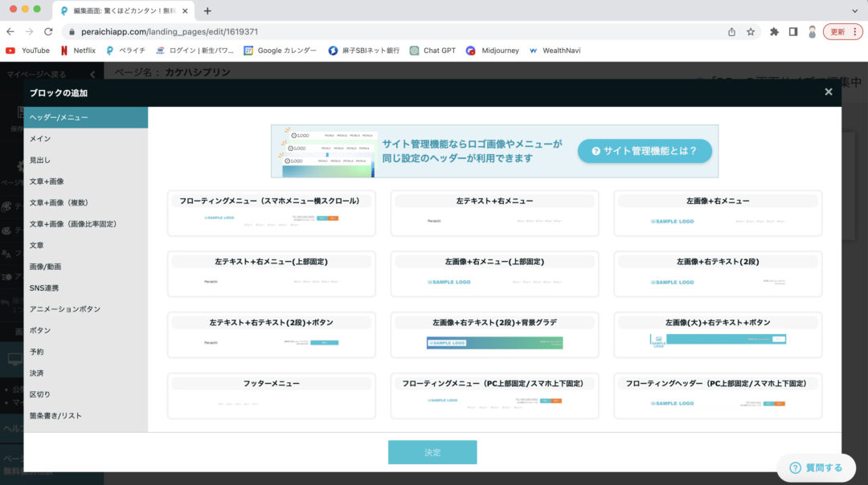Viewport: 868px width, 485px height.
Task: Open the extensions puzzle icon
Action: [774, 32]
